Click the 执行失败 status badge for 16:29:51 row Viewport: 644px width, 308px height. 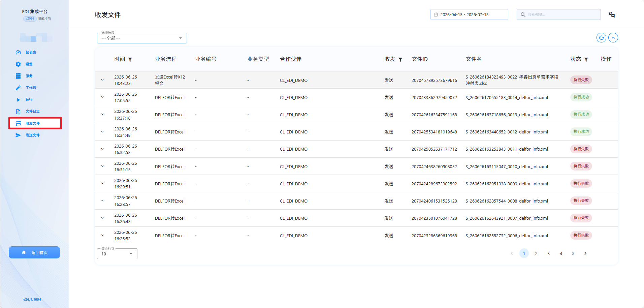coord(581,183)
